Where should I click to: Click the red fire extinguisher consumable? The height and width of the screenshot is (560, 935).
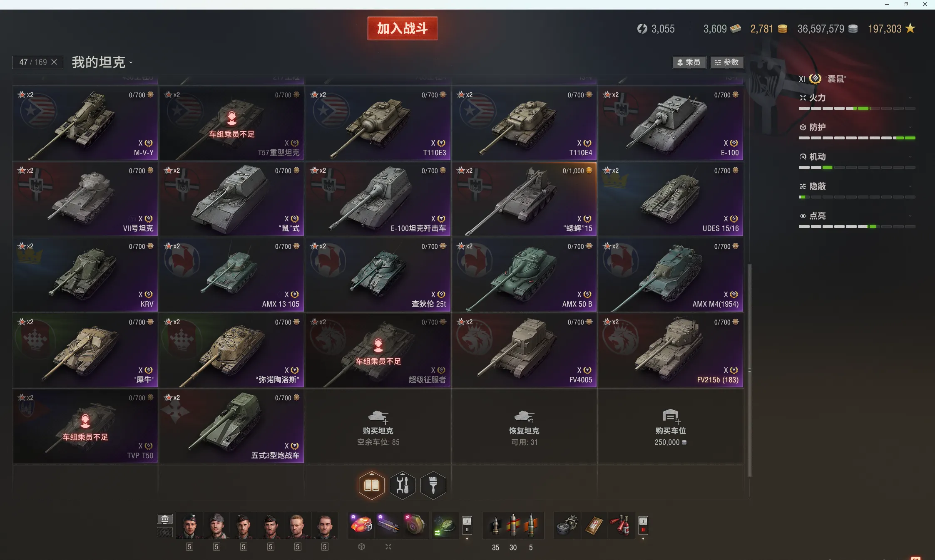(x=621, y=525)
